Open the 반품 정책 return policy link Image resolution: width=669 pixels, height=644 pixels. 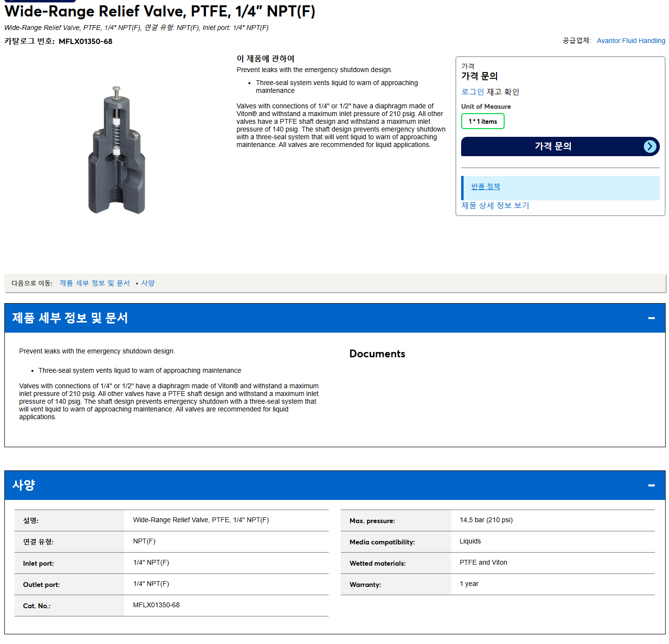(x=485, y=186)
